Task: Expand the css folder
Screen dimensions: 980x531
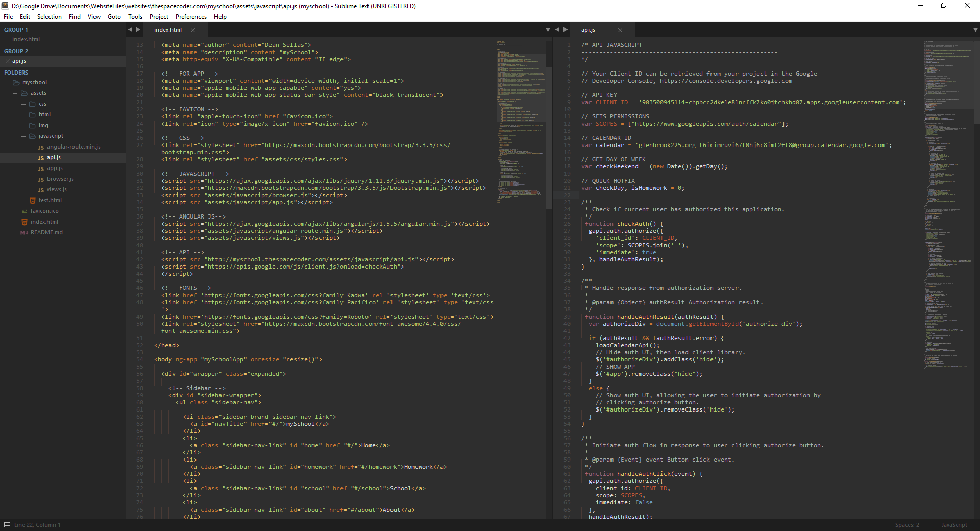Action: (x=23, y=104)
